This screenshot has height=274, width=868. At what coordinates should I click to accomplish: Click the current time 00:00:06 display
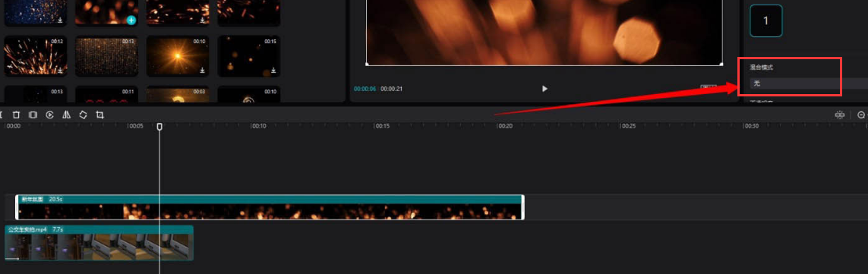365,89
